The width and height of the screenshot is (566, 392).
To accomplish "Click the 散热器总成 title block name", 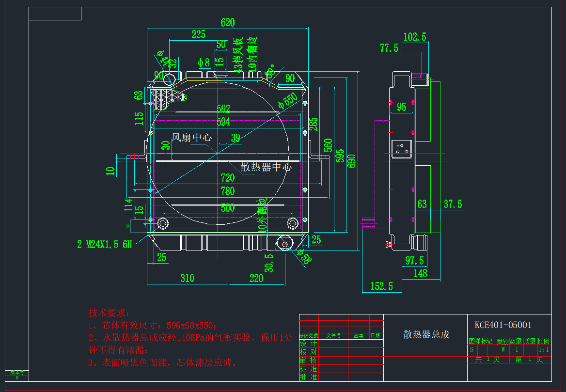I will (x=426, y=335).
